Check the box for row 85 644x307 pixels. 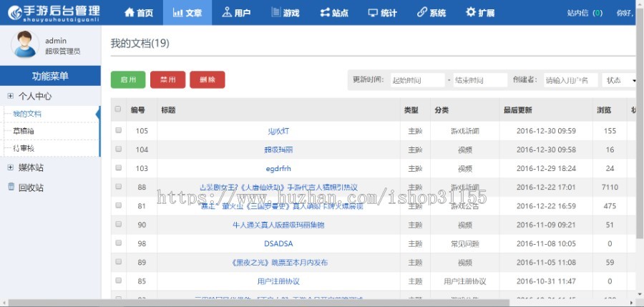118,281
